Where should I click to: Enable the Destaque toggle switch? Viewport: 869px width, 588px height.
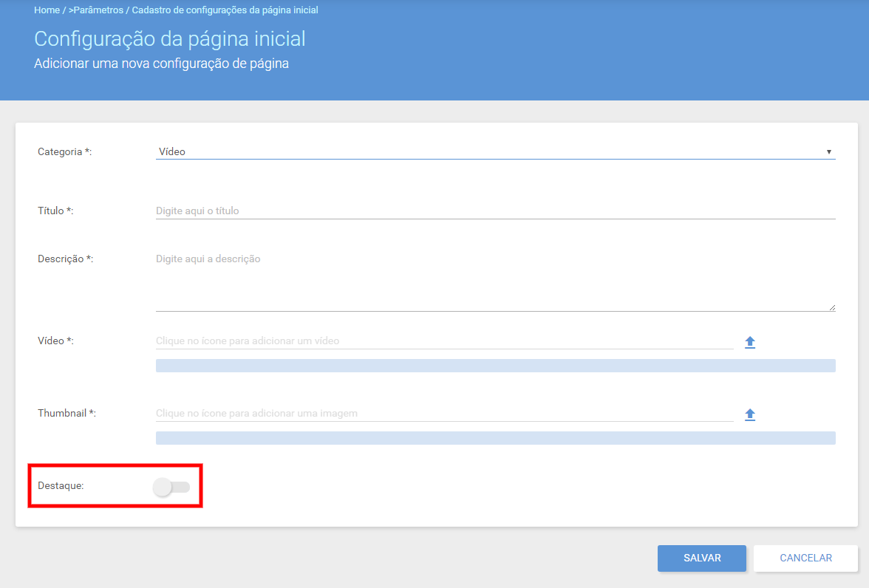pyautogui.click(x=171, y=487)
